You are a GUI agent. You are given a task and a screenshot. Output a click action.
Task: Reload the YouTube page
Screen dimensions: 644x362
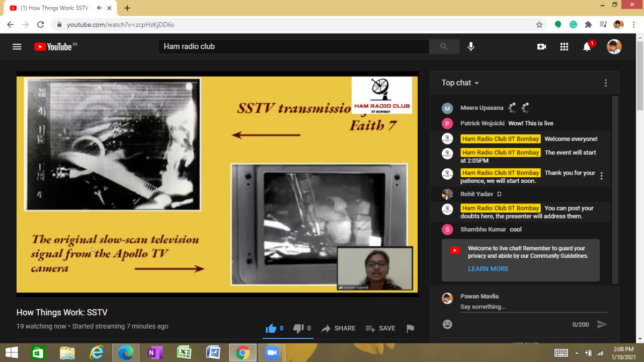[x=41, y=24]
